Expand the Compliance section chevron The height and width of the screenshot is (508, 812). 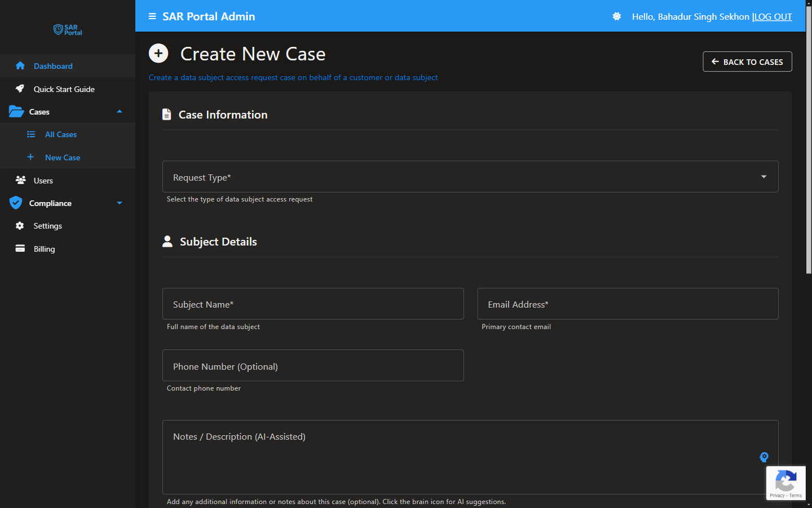(x=119, y=203)
